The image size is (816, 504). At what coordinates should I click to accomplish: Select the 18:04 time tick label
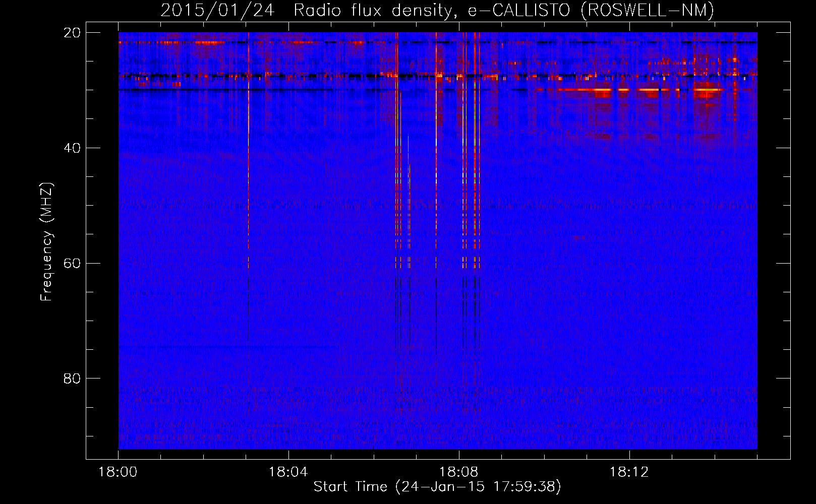288,472
